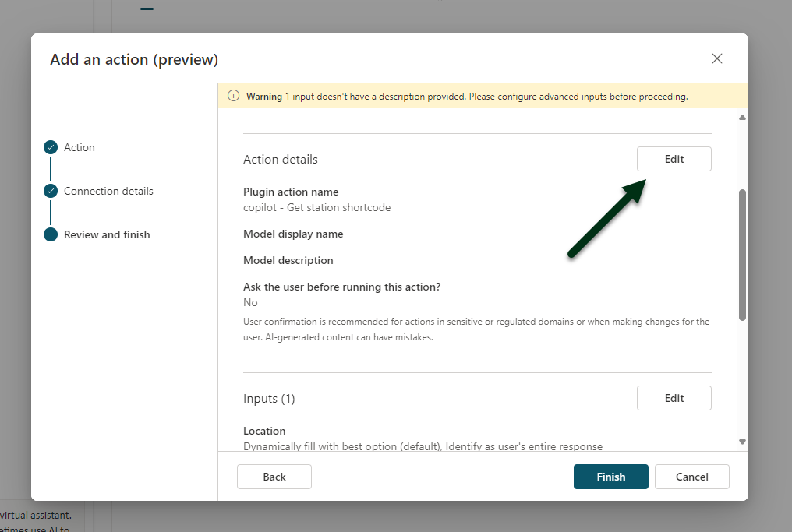Close the Add an action dialog
Screen dimensions: 792x532
pyautogui.click(x=717, y=59)
